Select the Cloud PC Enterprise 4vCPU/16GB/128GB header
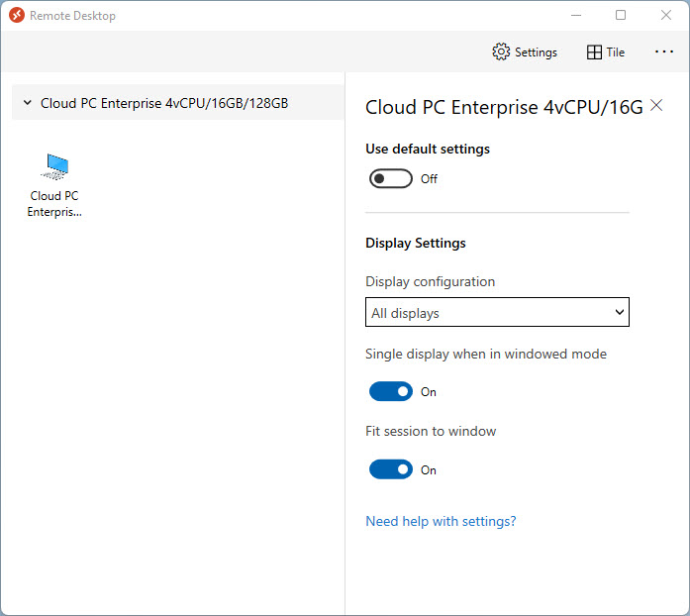This screenshot has width=690, height=616. point(164,103)
